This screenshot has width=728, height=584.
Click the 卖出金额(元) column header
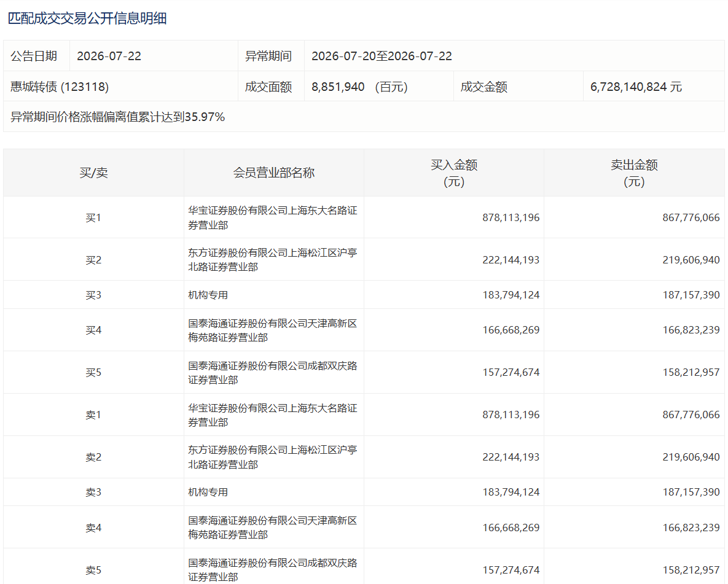click(x=634, y=173)
